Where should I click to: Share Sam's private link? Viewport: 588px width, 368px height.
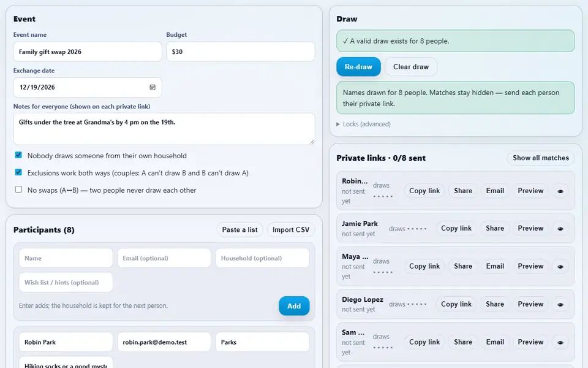point(463,342)
